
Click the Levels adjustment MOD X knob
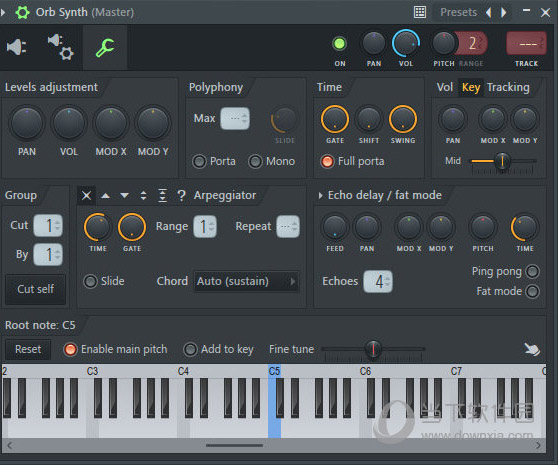111,123
